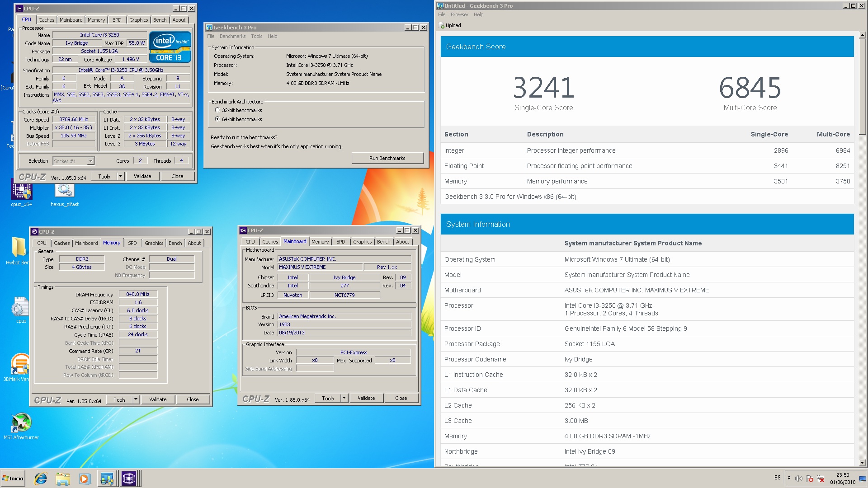Click the Tools button in the Memory CPU-Z window
This screenshot has width=868, height=488.
pos(120,399)
